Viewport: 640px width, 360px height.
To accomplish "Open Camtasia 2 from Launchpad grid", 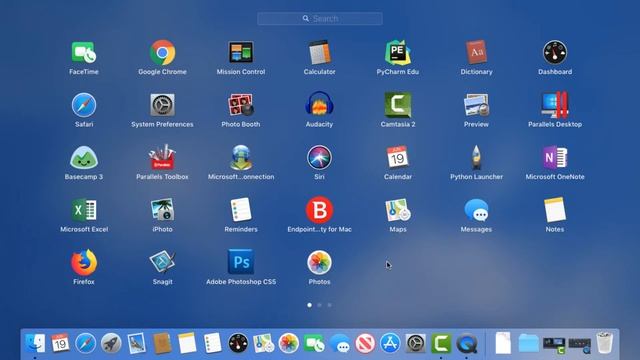I will coord(398,105).
